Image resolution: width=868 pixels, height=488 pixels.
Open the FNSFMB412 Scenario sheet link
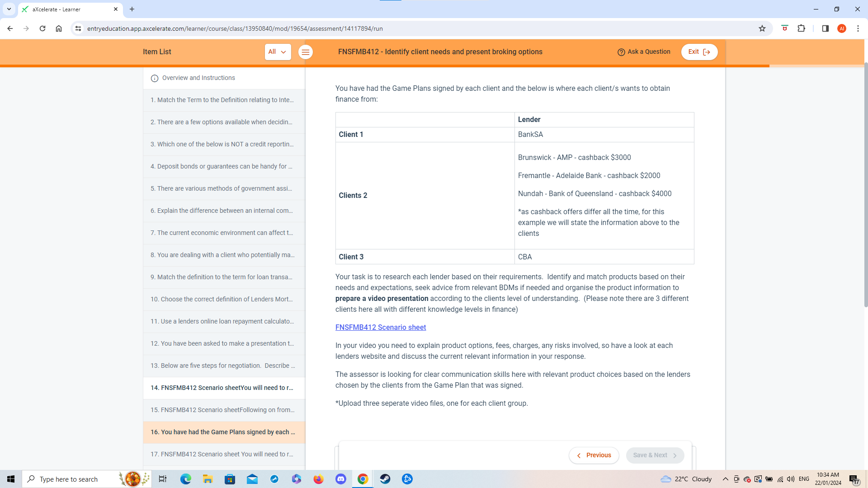(380, 327)
